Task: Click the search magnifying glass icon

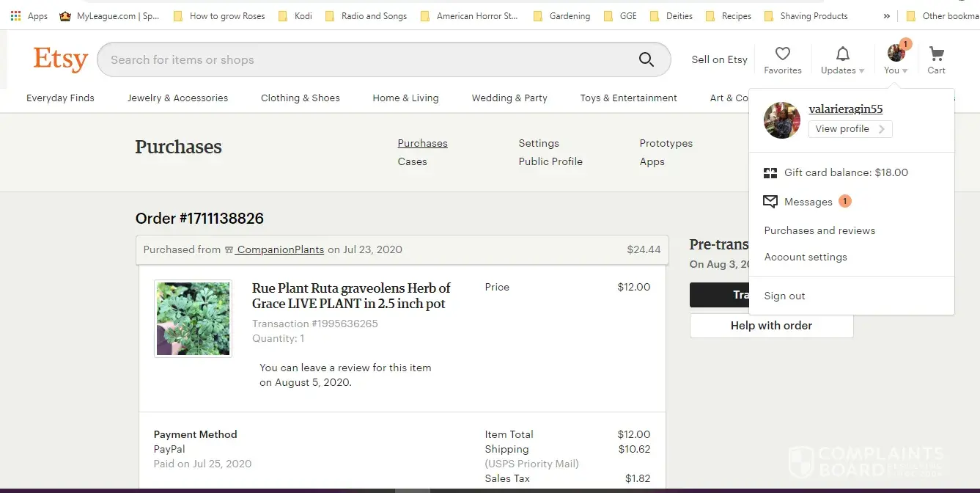Action: pos(646,59)
